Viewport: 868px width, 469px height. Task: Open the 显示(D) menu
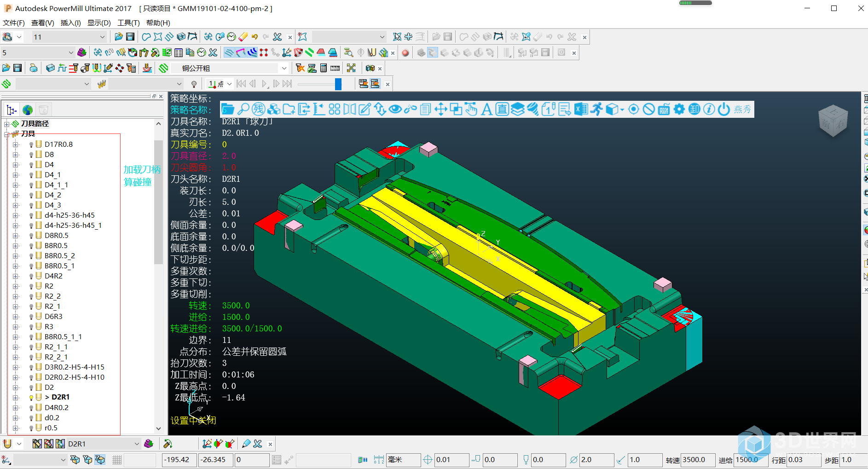(x=99, y=23)
